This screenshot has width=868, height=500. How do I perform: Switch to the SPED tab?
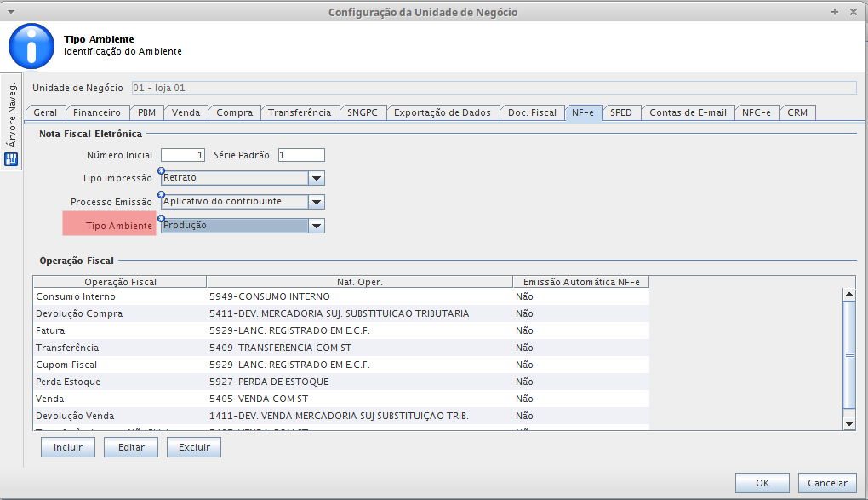tap(621, 112)
